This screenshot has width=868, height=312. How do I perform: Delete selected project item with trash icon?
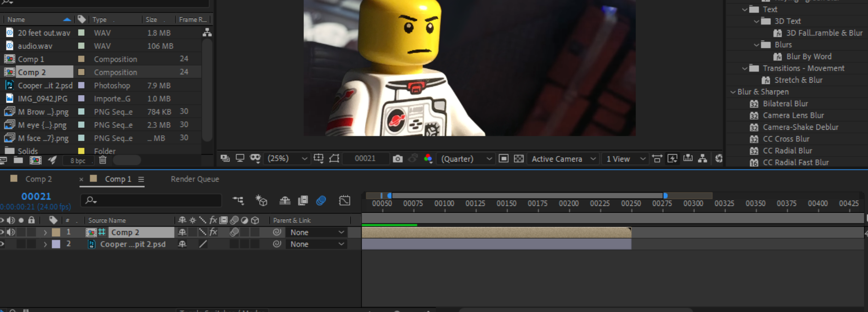102,160
